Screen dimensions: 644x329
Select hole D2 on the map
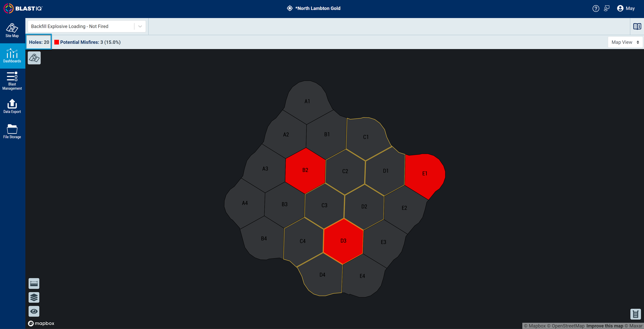(x=364, y=207)
